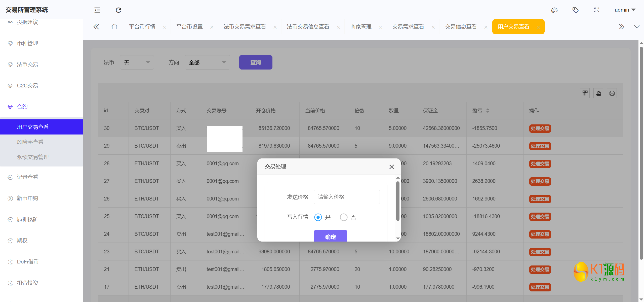Select 是 for 写入行情
644x302 pixels.
pyautogui.click(x=318, y=217)
